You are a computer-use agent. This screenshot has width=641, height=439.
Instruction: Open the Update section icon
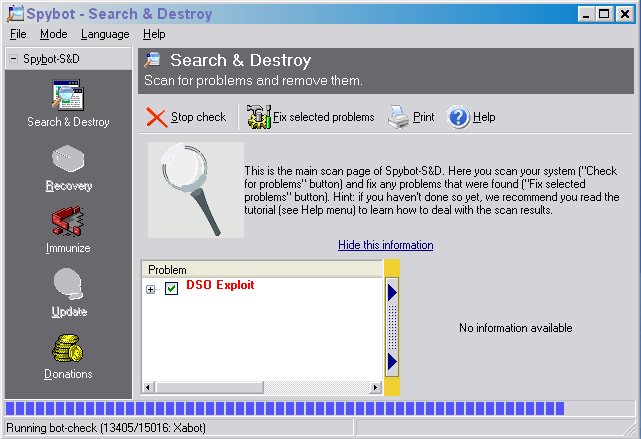(x=68, y=286)
